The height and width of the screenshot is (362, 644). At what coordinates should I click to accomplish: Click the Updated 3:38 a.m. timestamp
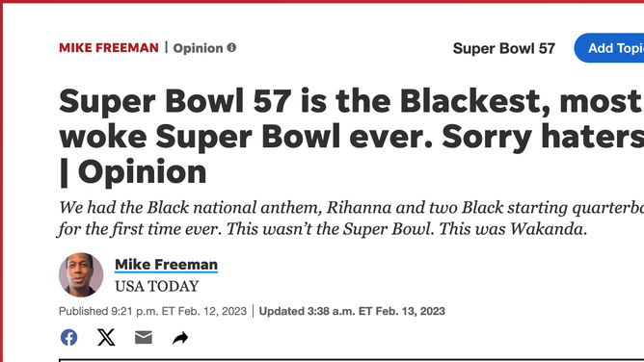coord(352,311)
